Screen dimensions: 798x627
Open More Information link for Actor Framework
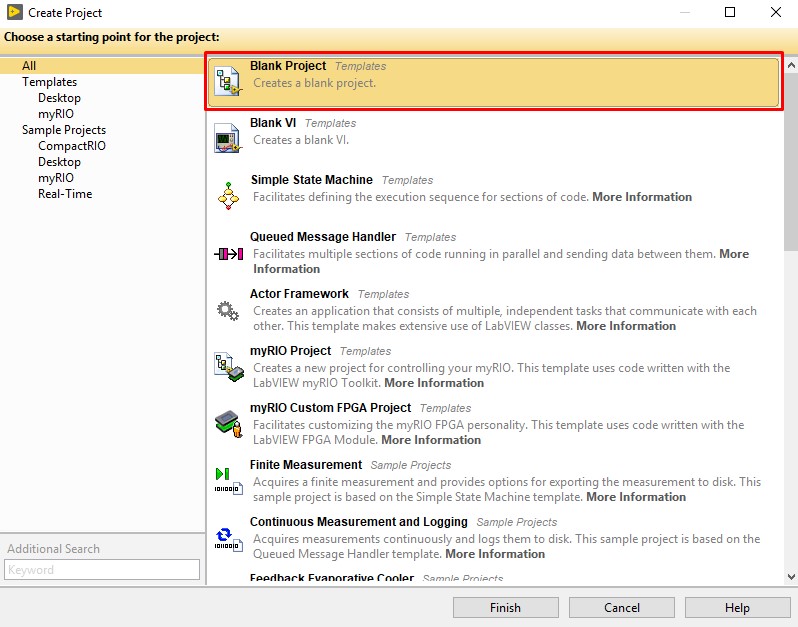[x=626, y=326]
